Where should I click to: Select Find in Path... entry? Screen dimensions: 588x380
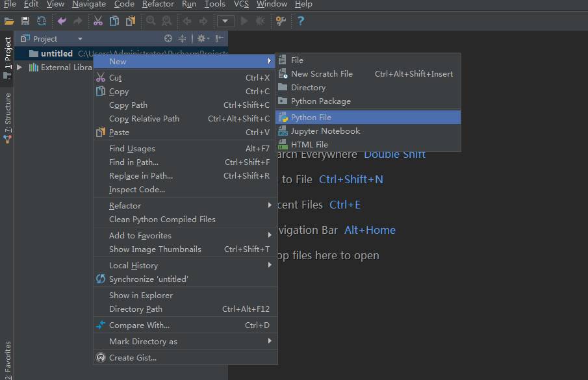point(184,162)
